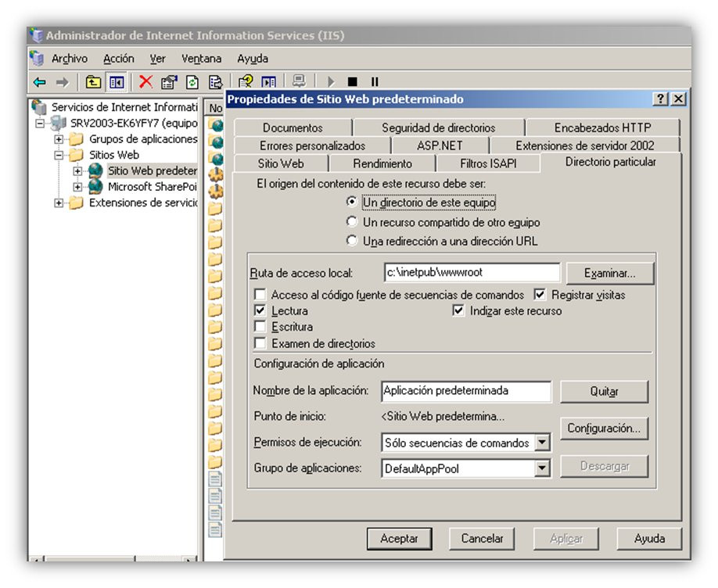Click the connect to computer toolbar icon
Viewport: 718px width, 588px height.
(299, 81)
